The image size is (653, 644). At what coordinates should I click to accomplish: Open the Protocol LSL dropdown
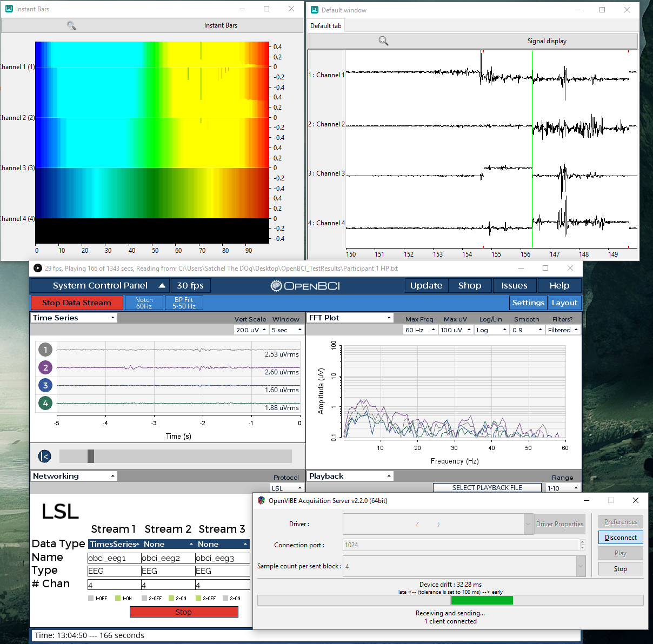click(x=286, y=488)
